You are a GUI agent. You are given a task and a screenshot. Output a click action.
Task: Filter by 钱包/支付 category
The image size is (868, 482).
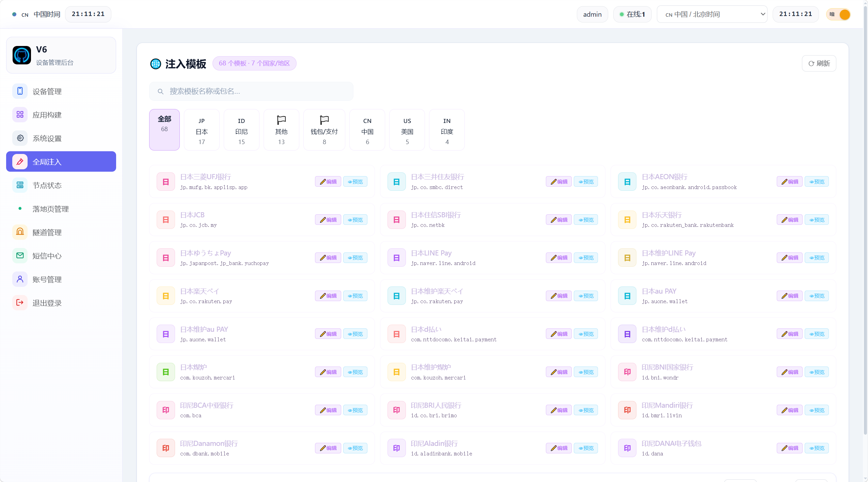coord(324,130)
